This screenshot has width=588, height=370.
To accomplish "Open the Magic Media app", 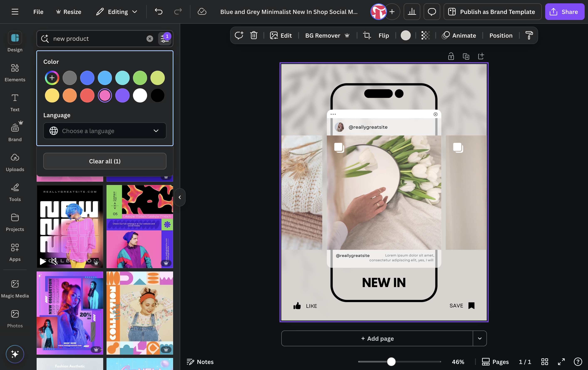I will click(x=15, y=289).
